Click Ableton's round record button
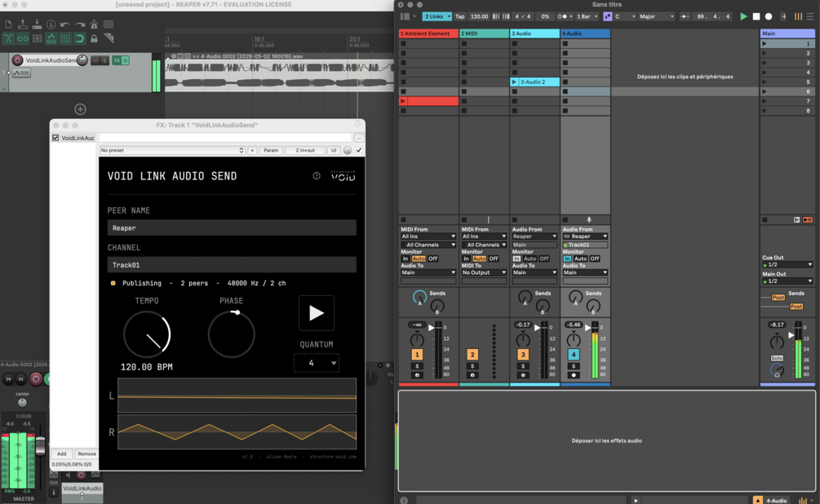Viewport: 820px width, 504px height. pos(769,17)
